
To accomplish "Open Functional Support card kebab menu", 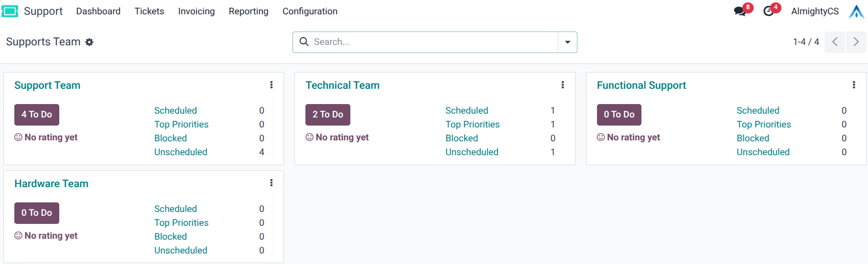I will [x=854, y=85].
